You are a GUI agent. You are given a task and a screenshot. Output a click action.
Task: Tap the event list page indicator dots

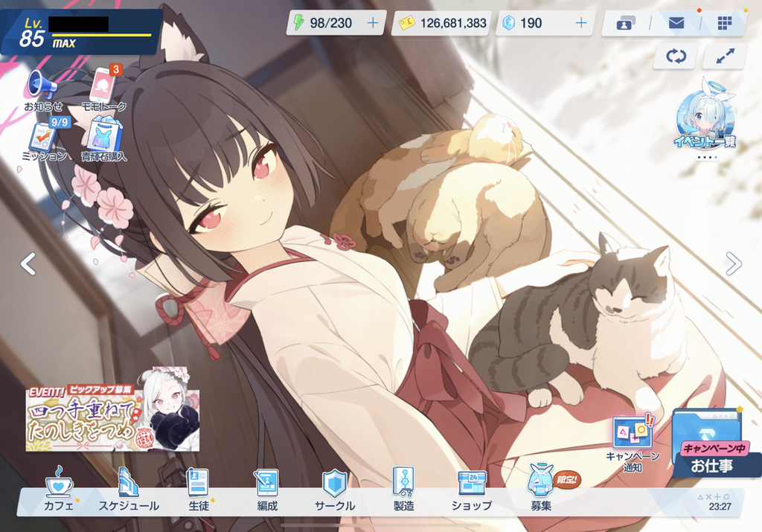point(707,158)
